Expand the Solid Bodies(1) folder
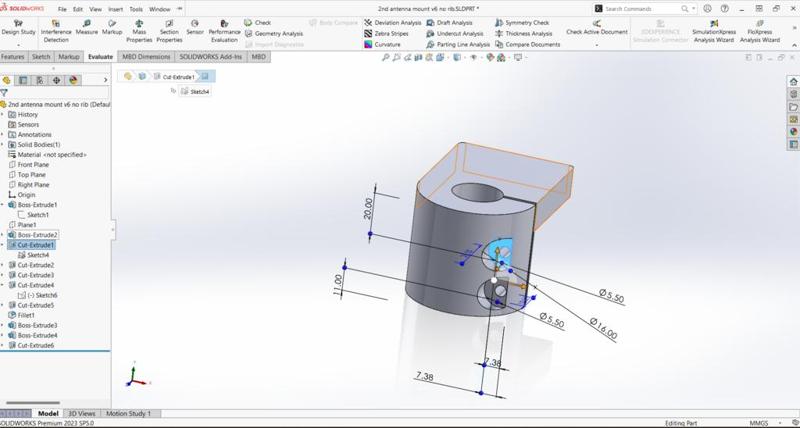800x428 pixels. point(3,144)
